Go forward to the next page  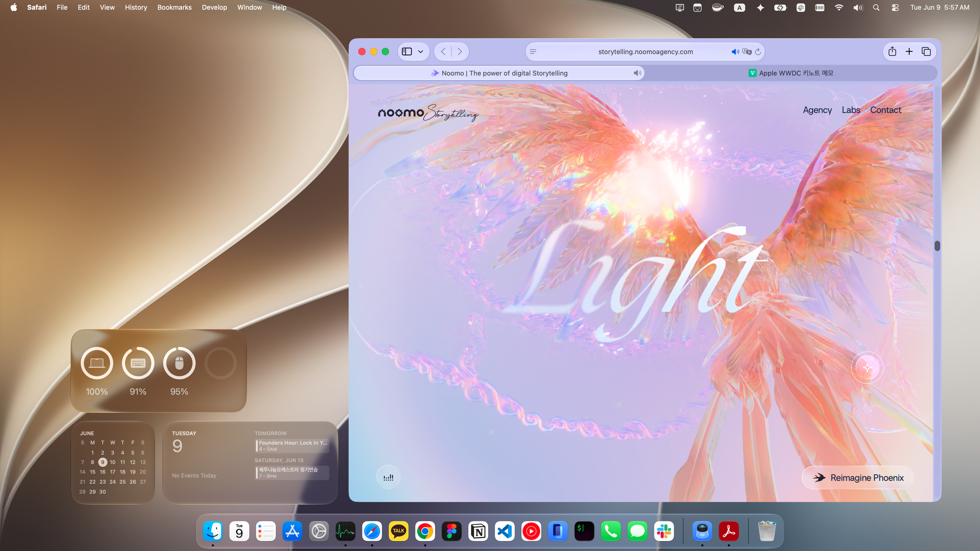pos(460,51)
